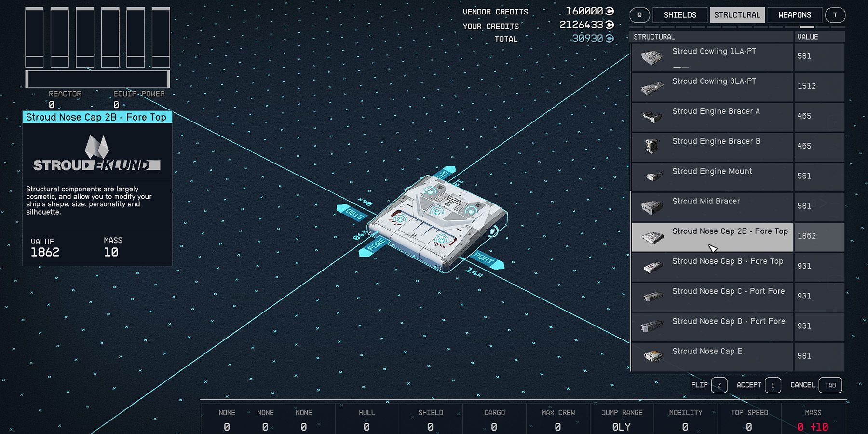Click the T navigation button

(x=836, y=14)
